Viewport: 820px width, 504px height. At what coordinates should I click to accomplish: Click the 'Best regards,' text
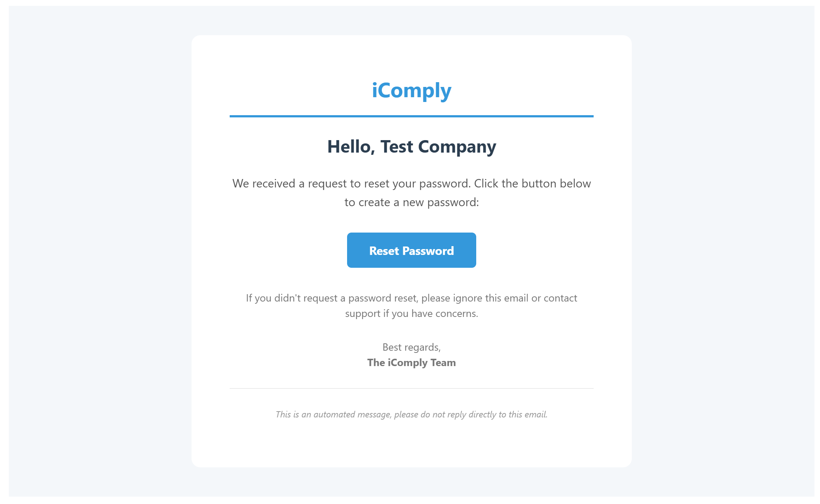[x=411, y=347]
